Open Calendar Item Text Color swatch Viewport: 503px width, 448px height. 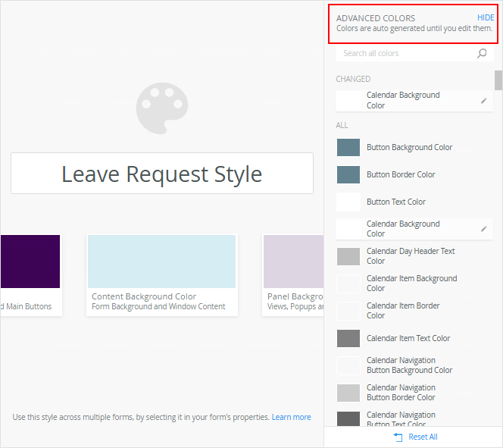[348, 338]
